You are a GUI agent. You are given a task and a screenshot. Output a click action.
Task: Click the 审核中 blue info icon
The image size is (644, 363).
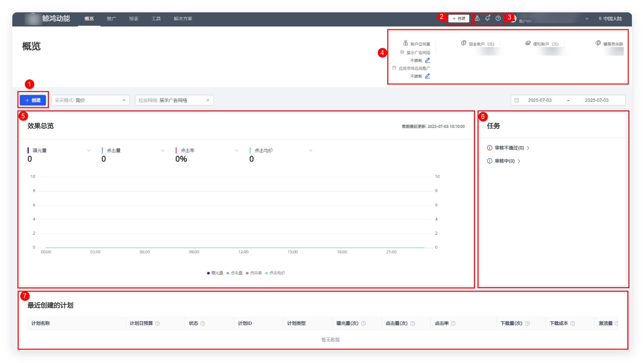pyautogui.click(x=489, y=161)
